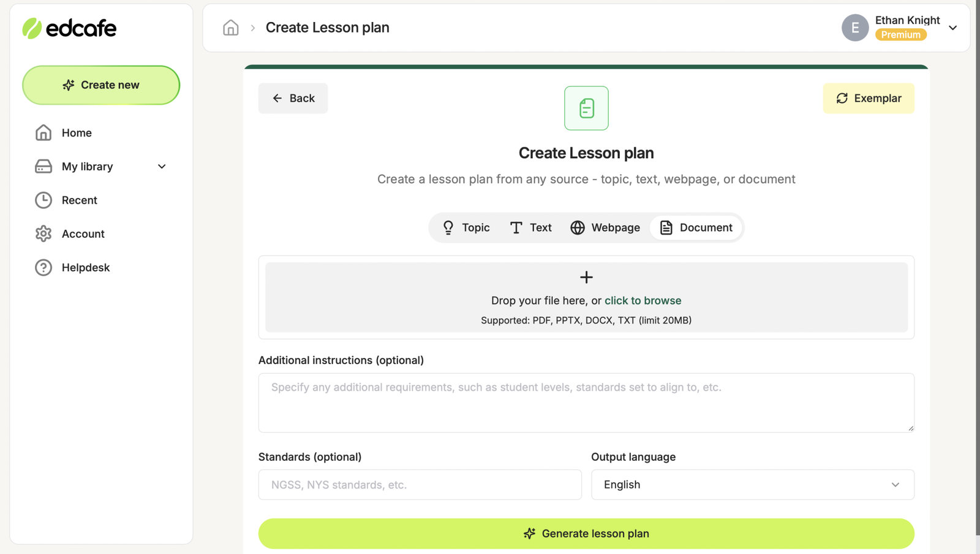Select the Webpage source icon
Image resolution: width=980 pixels, height=554 pixels.
tap(578, 227)
